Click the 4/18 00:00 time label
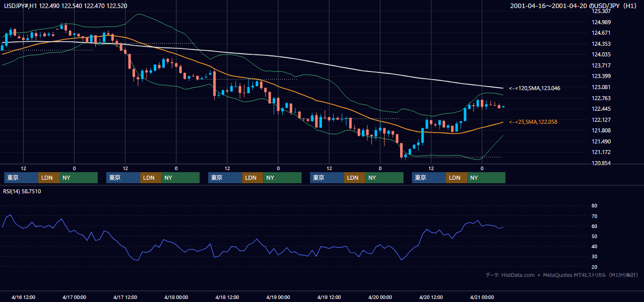Image resolution: width=644 pixels, height=302 pixels. 176,297
